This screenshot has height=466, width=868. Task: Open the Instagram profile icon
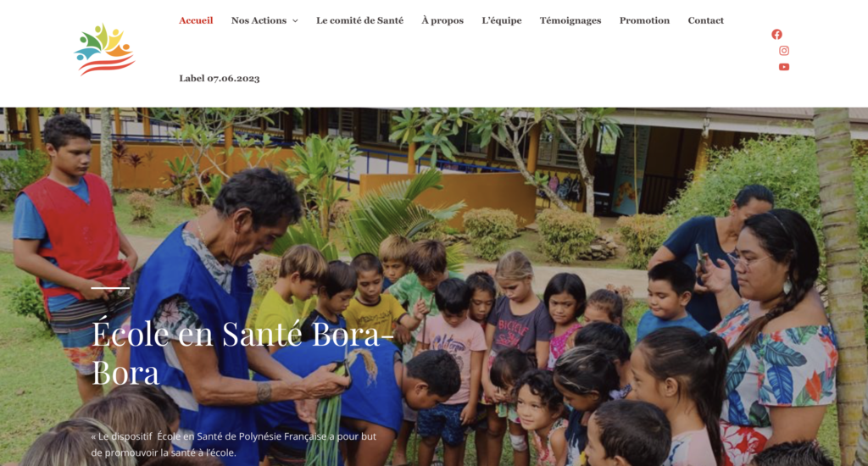tap(784, 50)
